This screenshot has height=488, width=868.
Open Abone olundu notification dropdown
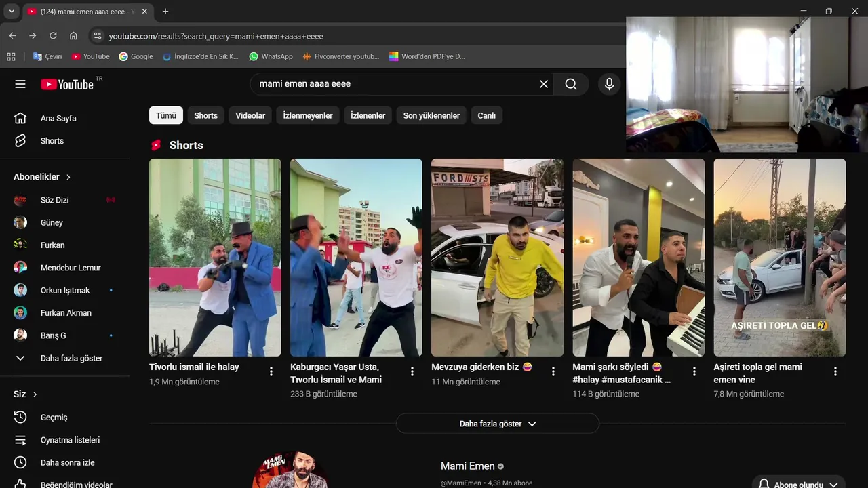(798, 484)
